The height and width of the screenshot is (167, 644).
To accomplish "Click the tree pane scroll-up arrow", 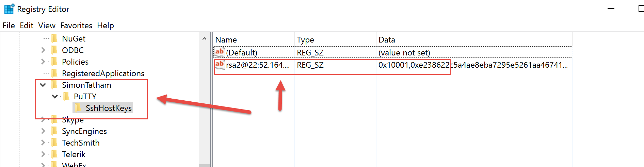I will 204,39.
